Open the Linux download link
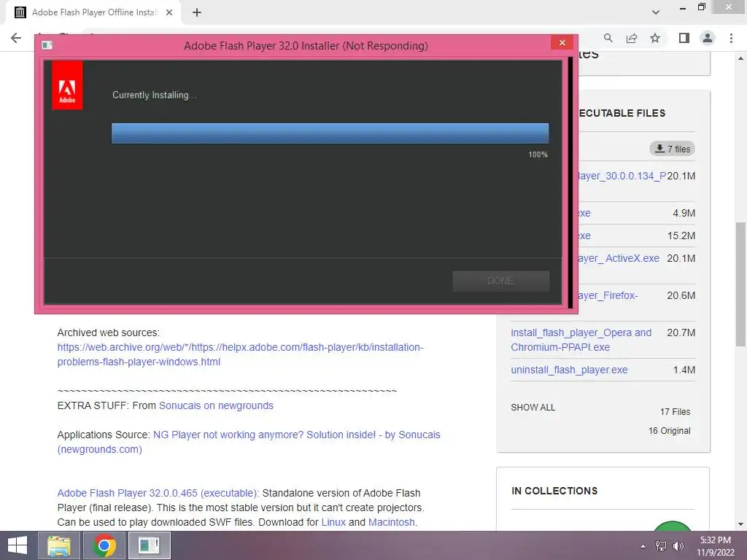Viewport: 747px width, 560px height. click(x=333, y=522)
